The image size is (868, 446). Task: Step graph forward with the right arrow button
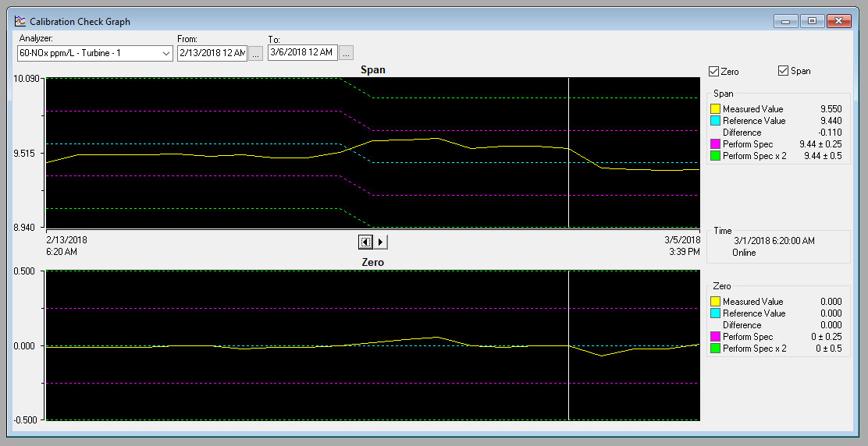point(380,242)
